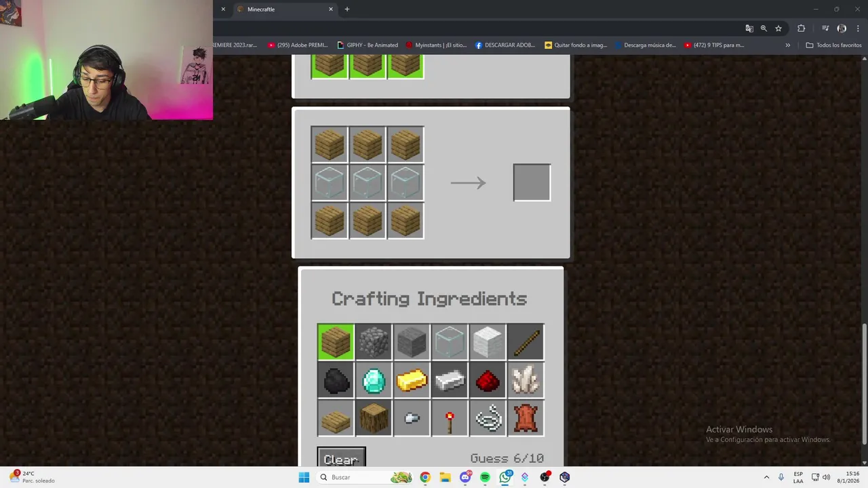Select the oak planks ingredient

[336, 342]
